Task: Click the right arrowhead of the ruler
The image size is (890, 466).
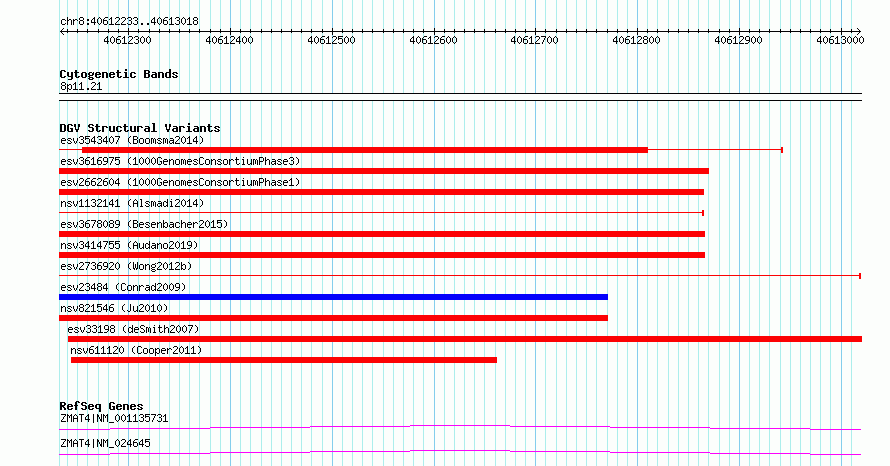Action: coord(859,32)
